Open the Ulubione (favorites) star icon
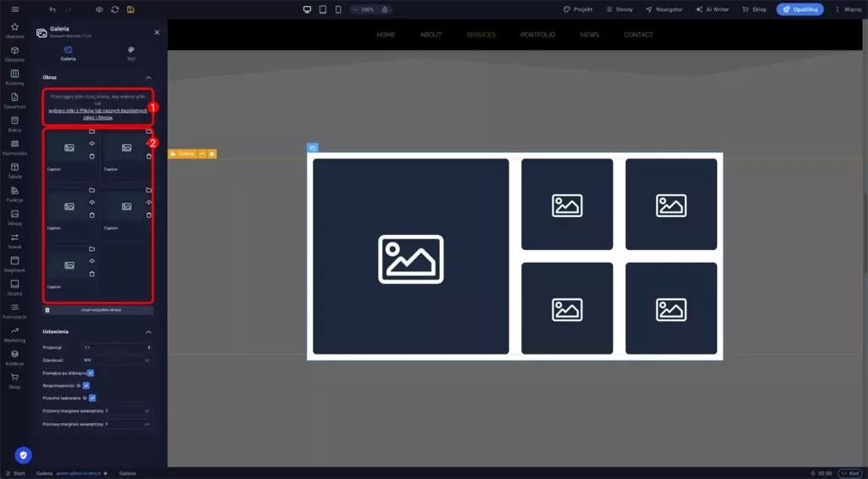868x479 pixels. 14,27
